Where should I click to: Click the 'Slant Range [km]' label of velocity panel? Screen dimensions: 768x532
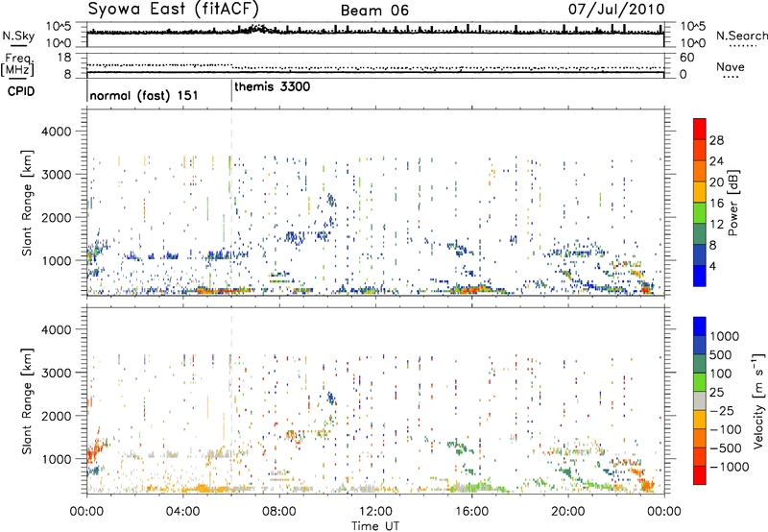tap(27, 400)
